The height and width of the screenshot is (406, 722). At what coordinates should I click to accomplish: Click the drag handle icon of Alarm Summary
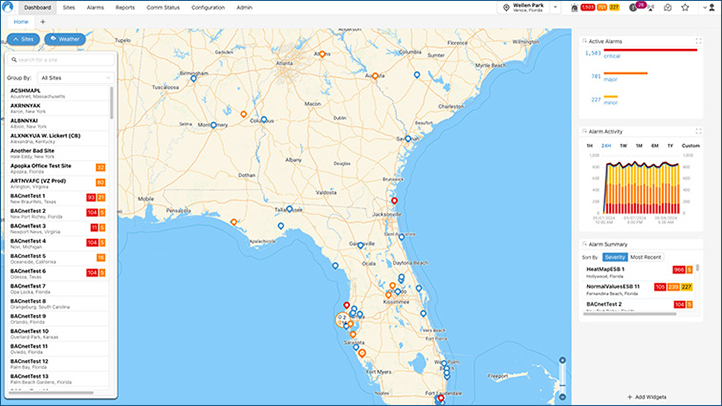585,244
